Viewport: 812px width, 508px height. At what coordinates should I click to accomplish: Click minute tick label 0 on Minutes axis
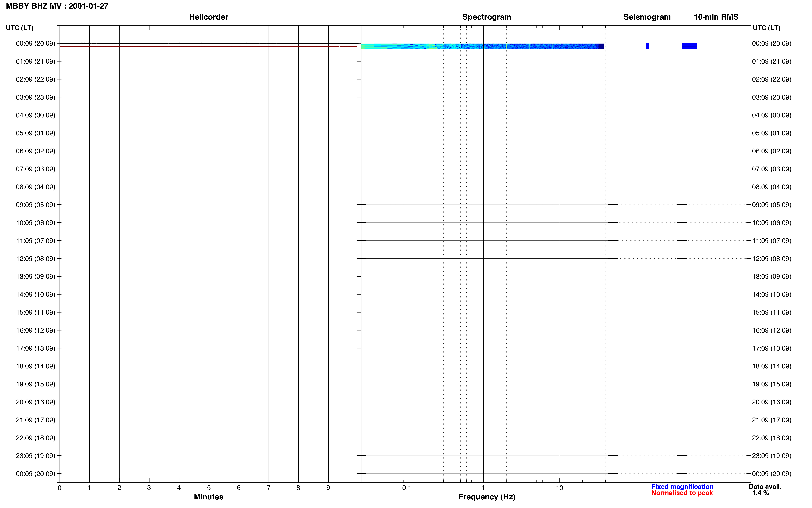click(59, 487)
